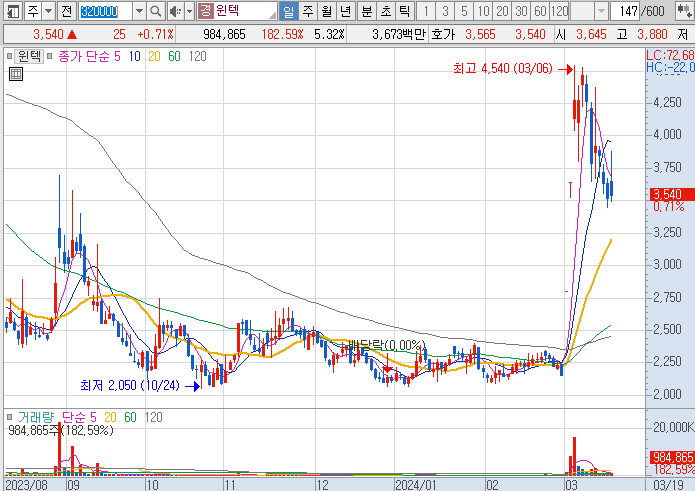
Task: Select the 일 daily chart period
Action: (x=289, y=11)
